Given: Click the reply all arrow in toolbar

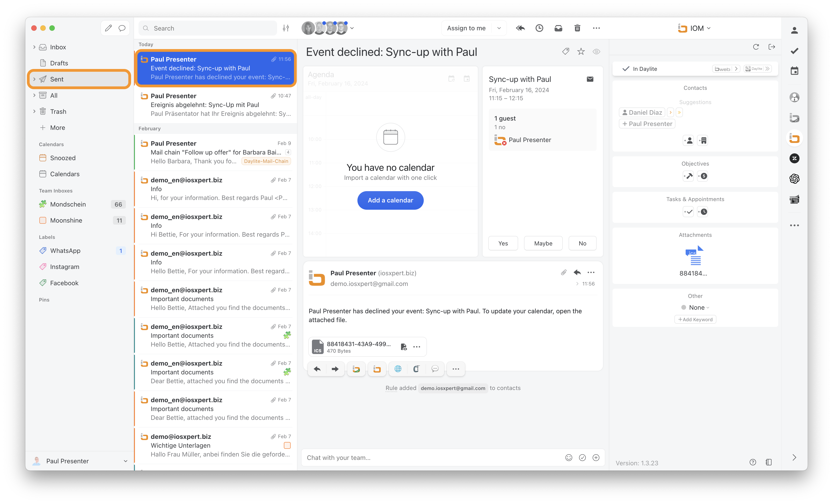Looking at the screenshot, I should tap(520, 28).
